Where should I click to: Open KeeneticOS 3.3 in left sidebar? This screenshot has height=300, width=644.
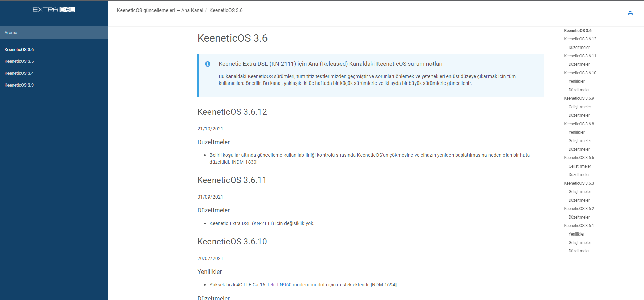click(x=19, y=85)
